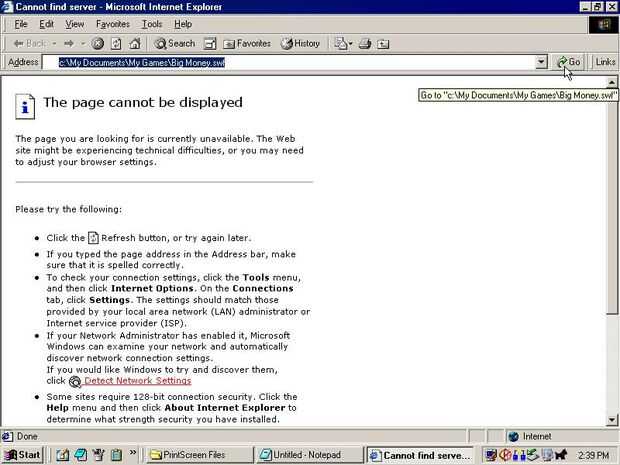The height and width of the screenshot is (465, 620).
Task: Click the Windows logo throbber icon
Action: coord(603,25)
